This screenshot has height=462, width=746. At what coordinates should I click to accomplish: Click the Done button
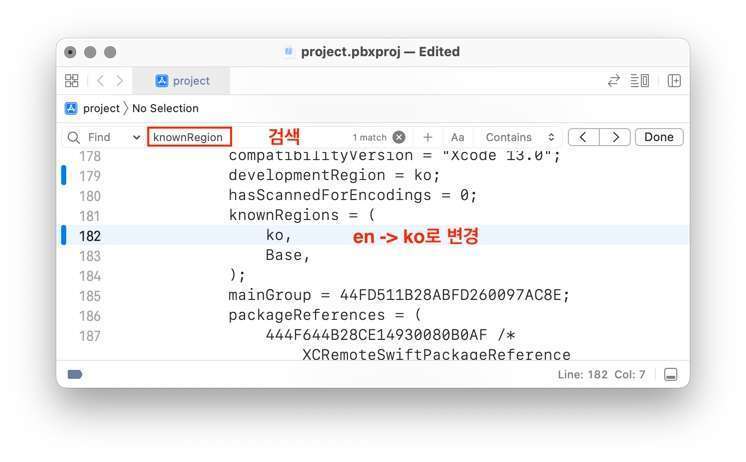(x=659, y=137)
